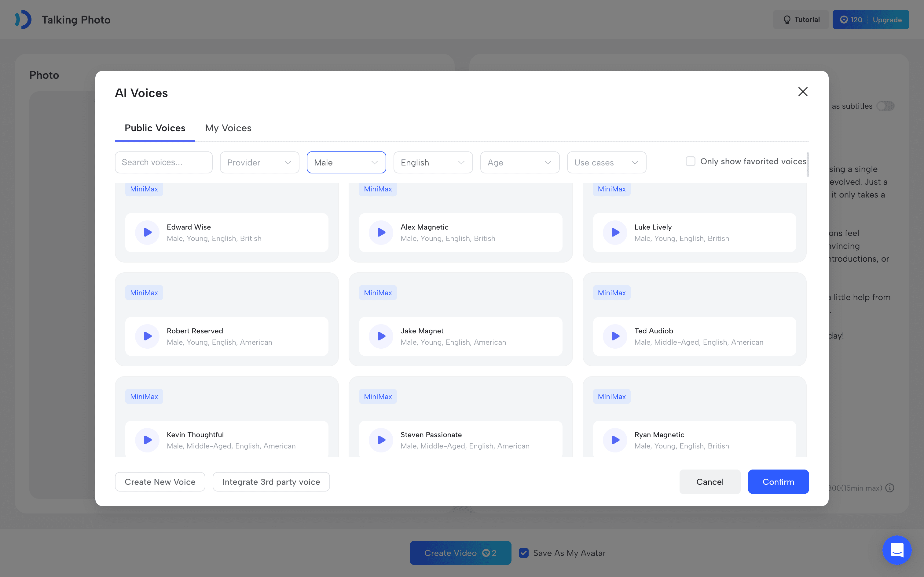Select the Public Voices tab

pos(155,128)
